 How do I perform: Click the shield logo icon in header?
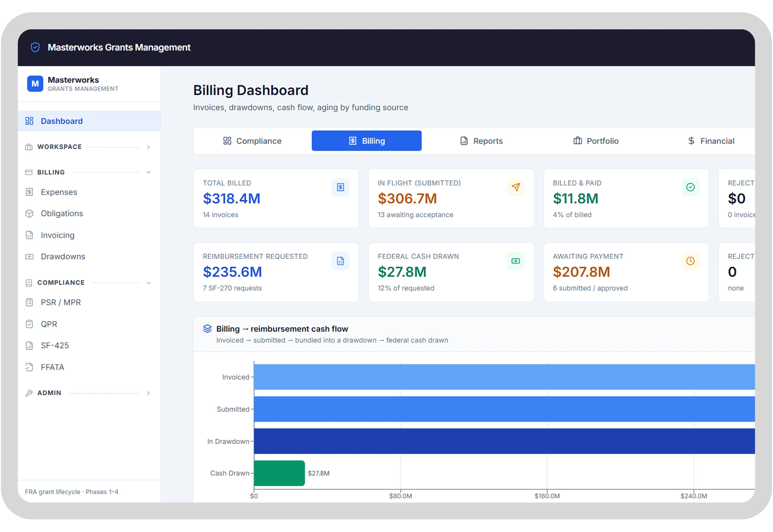35,47
